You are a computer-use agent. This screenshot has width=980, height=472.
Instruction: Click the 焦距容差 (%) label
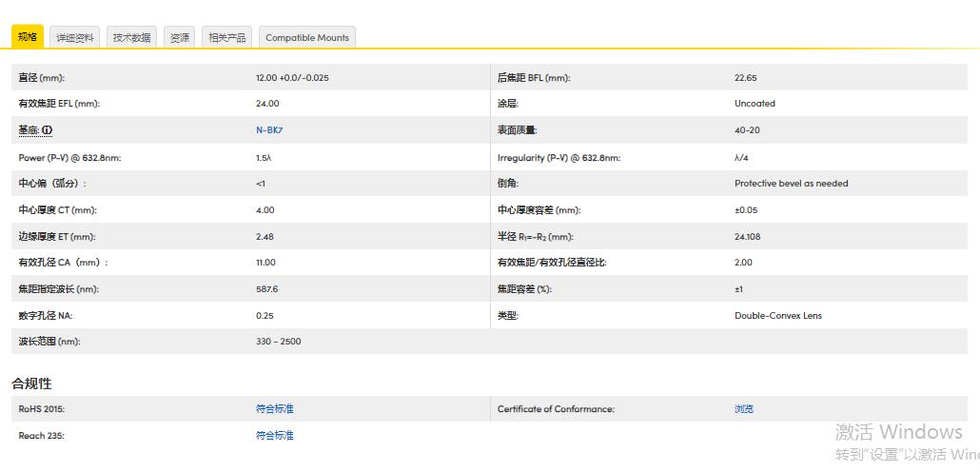pos(524,289)
